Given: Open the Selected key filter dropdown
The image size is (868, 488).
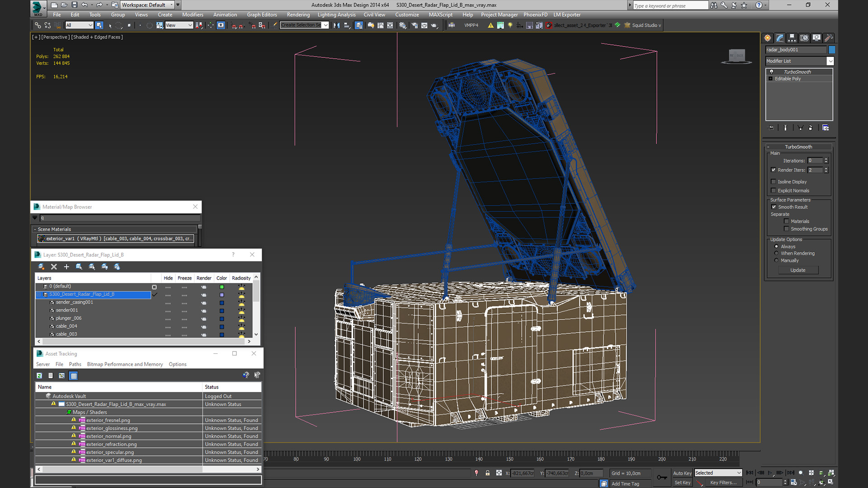Looking at the screenshot, I should pos(739,473).
